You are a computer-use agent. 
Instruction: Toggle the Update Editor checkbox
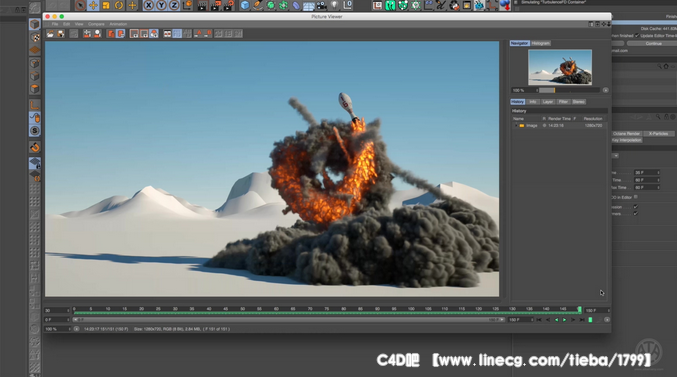637,36
